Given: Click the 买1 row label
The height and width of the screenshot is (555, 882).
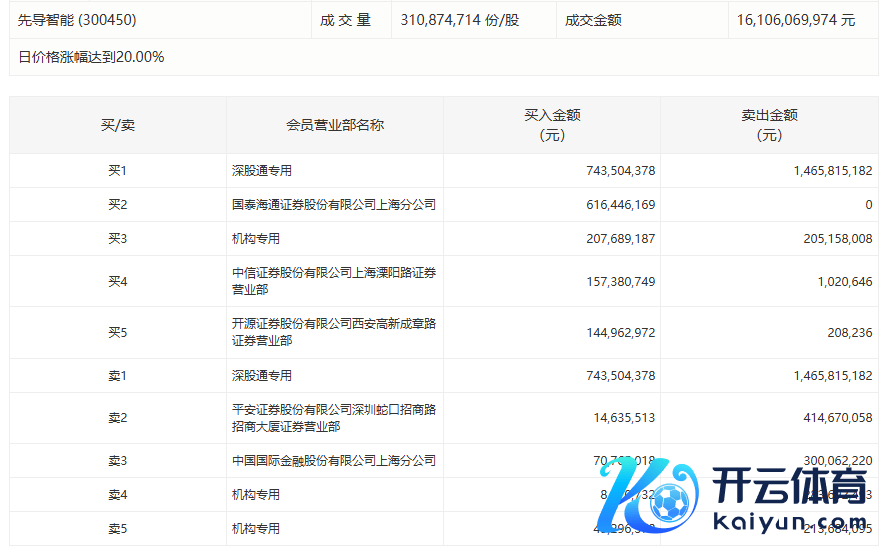Looking at the screenshot, I should [118, 171].
